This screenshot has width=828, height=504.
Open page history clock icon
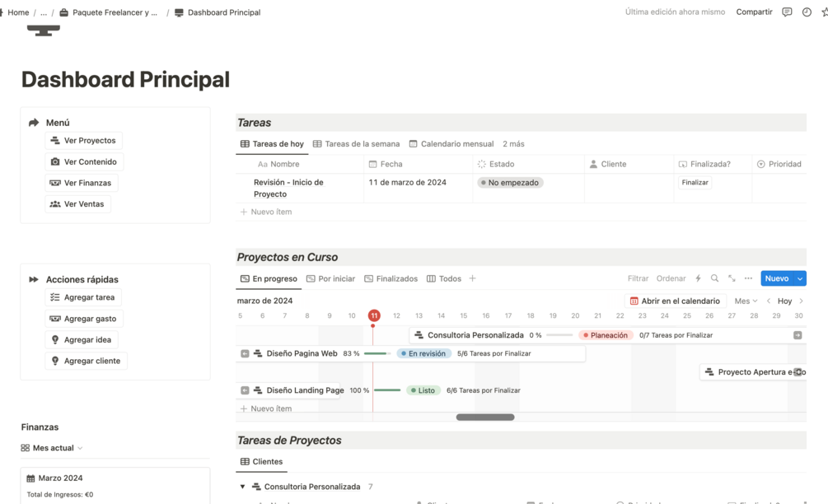click(x=807, y=12)
